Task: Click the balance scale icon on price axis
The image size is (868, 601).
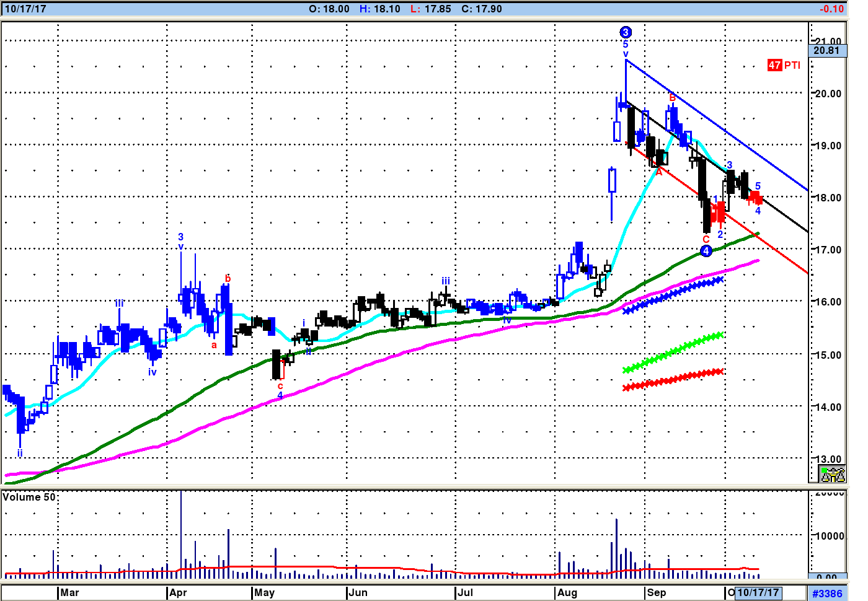Action: (x=832, y=475)
